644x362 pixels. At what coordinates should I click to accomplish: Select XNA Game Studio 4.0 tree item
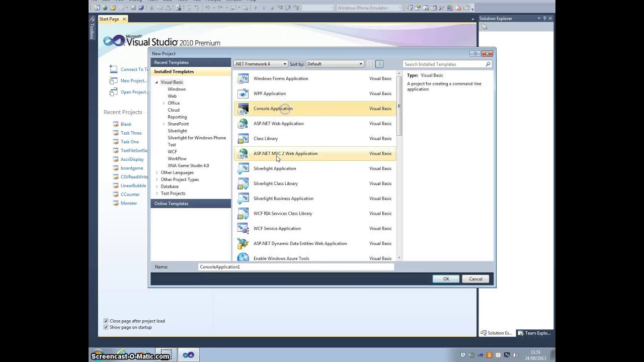pyautogui.click(x=188, y=165)
